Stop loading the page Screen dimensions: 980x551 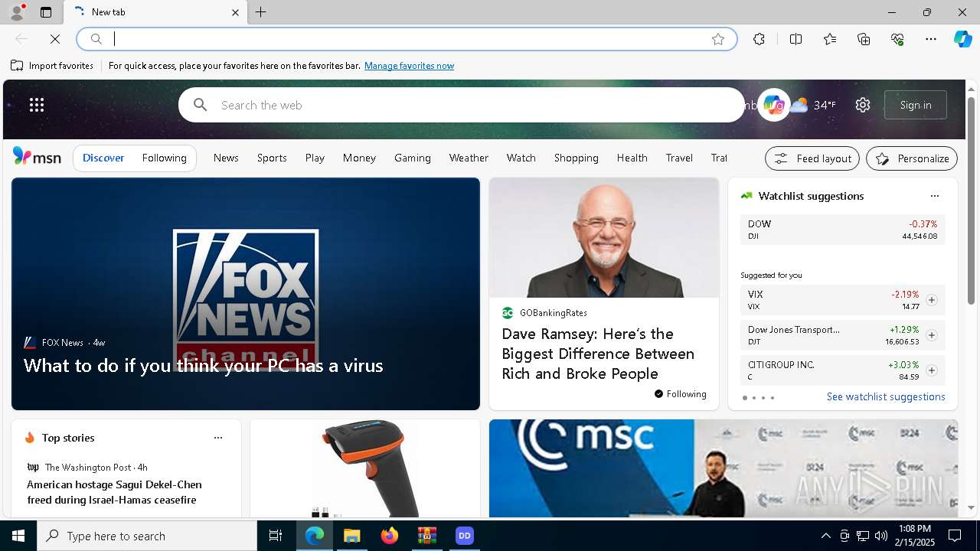[55, 39]
